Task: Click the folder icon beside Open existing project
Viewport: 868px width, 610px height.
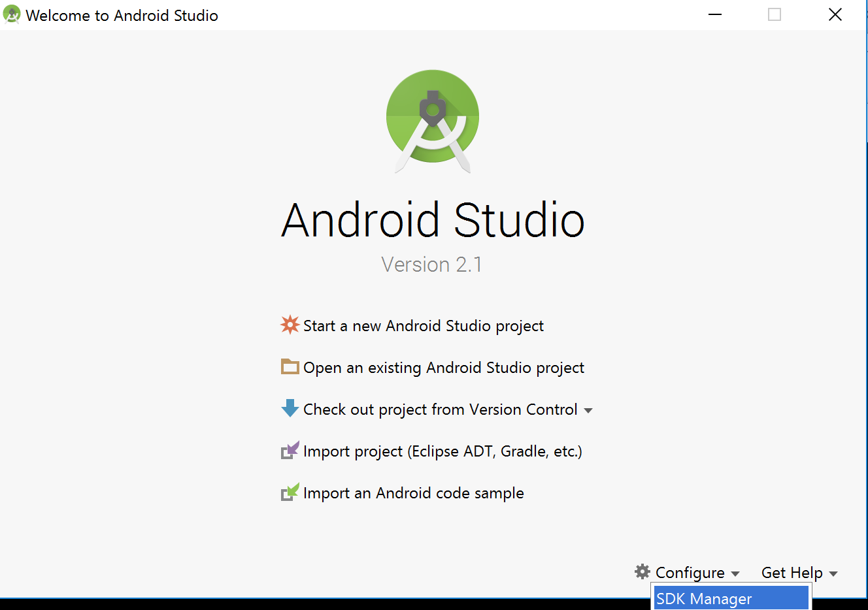Action: [x=290, y=366]
